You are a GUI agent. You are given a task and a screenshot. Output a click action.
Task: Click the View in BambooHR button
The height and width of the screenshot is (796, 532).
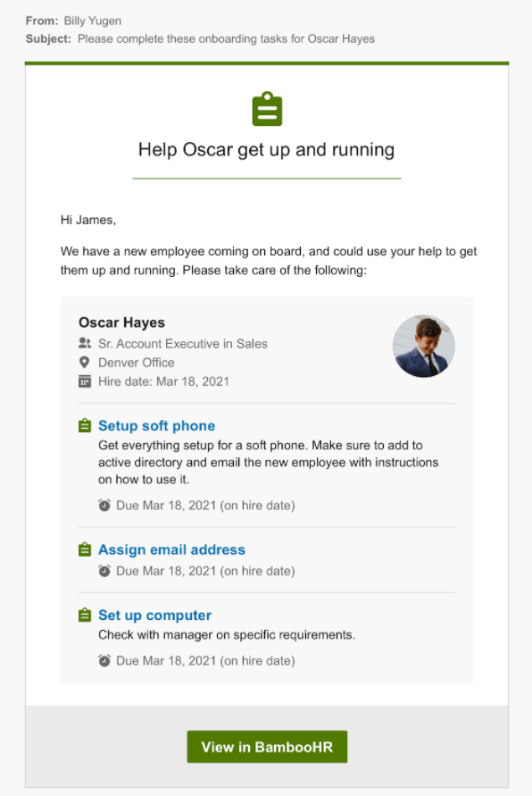pyautogui.click(x=267, y=747)
